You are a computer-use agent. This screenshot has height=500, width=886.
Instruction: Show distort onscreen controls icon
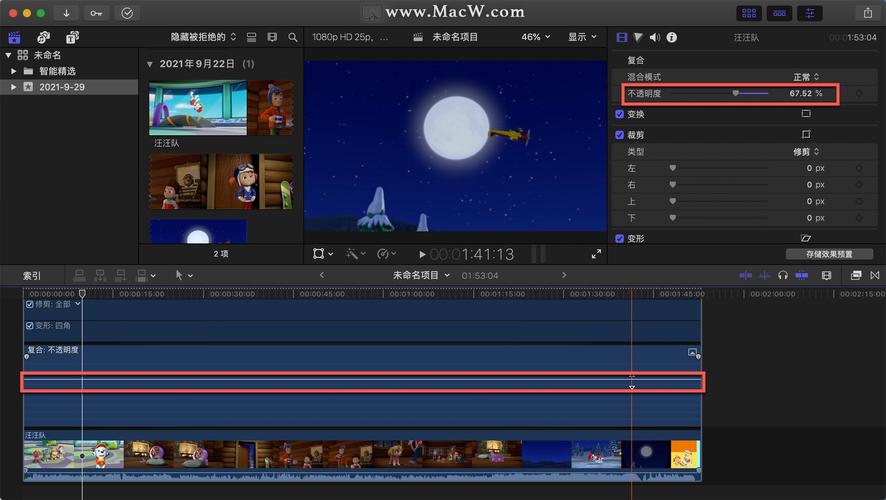click(806, 238)
